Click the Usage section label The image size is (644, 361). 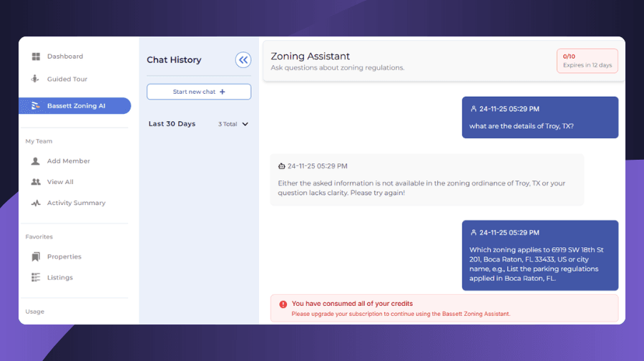pyautogui.click(x=34, y=312)
